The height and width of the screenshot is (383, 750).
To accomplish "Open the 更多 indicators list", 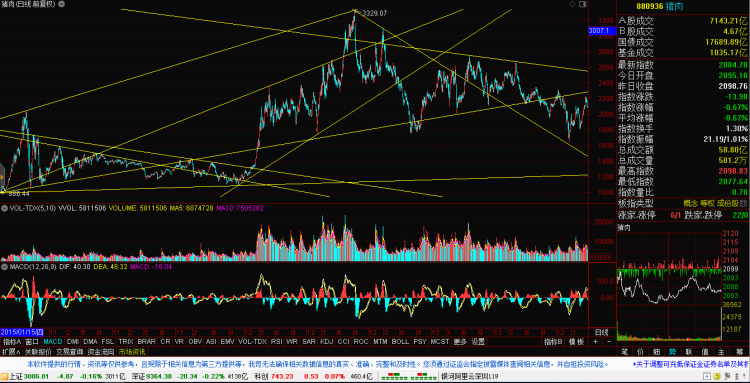I will [460, 342].
